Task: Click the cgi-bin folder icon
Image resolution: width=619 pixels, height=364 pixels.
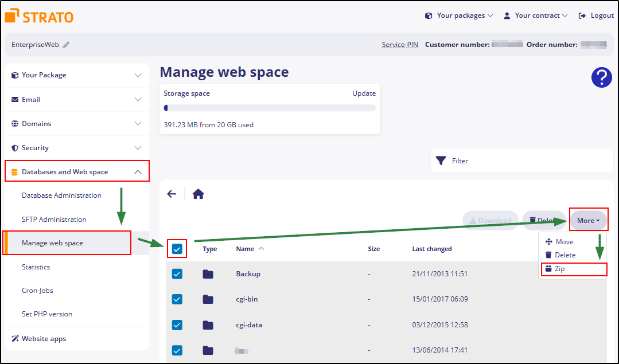Action: (x=208, y=299)
